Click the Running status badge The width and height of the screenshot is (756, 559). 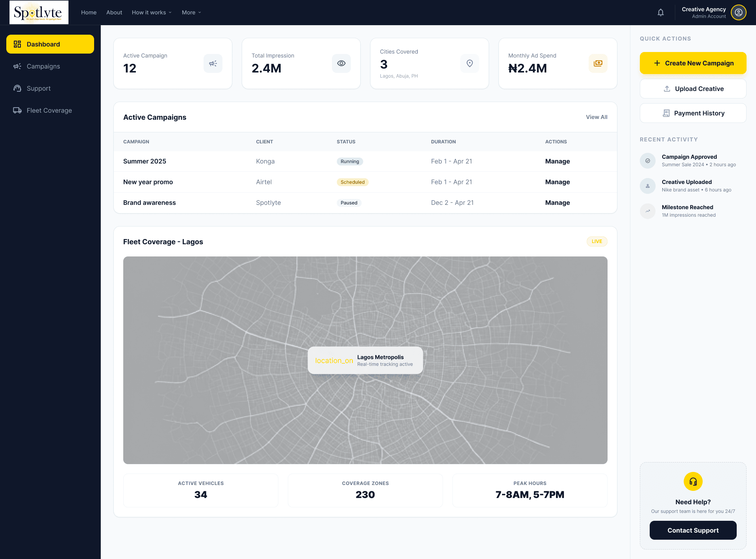pyautogui.click(x=350, y=162)
